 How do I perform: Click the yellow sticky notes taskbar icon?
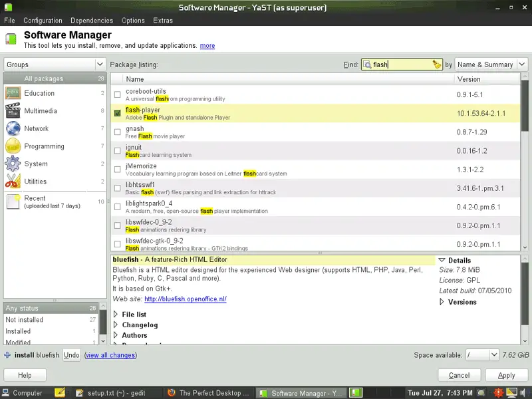click(60, 393)
